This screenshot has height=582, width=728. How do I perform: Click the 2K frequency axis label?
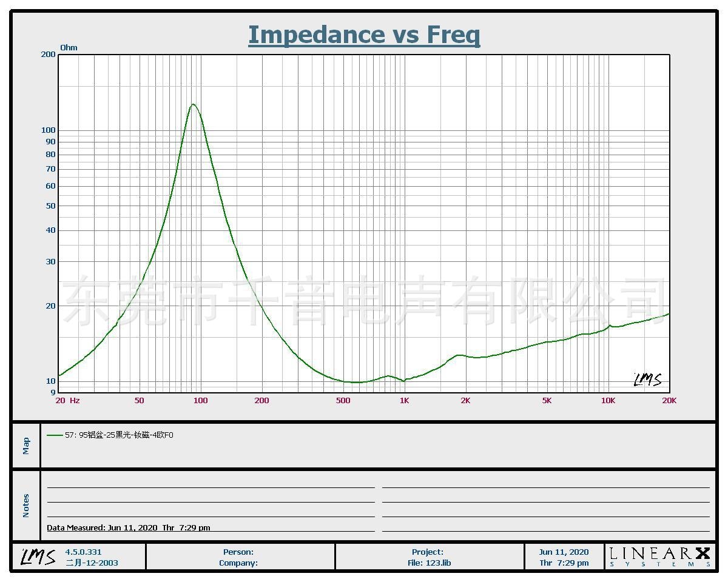click(x=465, y=400)
